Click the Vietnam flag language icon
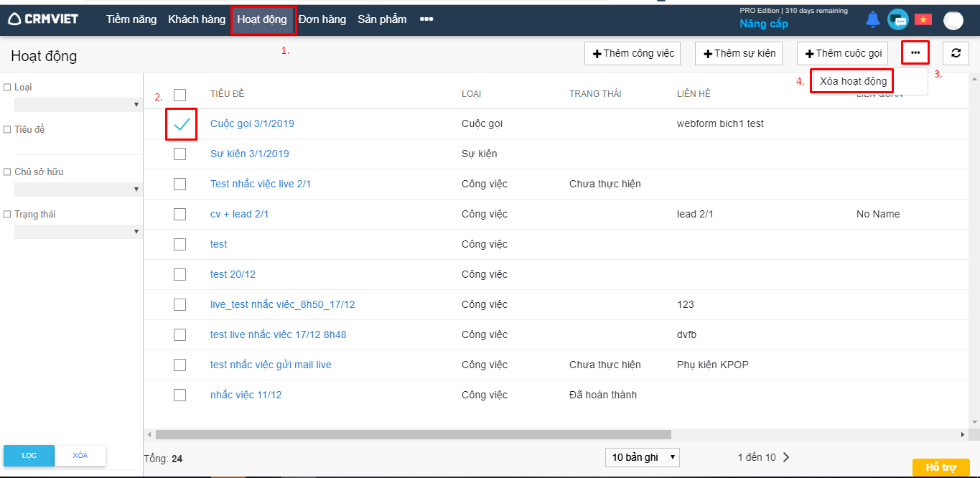This screenshot has height=478, width=980. point(923,19)
